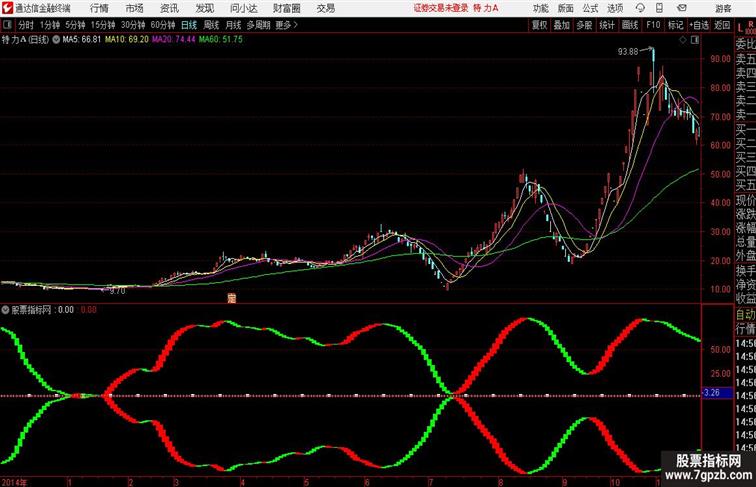This screenshot has width=756, height=487.
Task: Add stock via +自选 button
Action: coord(699,25)
